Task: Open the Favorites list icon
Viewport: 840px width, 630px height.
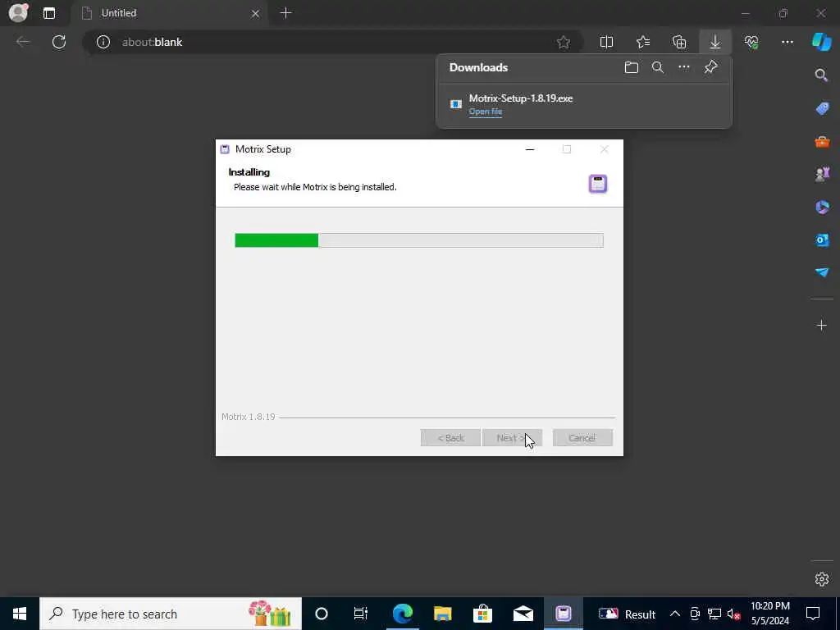Action: 643,42
